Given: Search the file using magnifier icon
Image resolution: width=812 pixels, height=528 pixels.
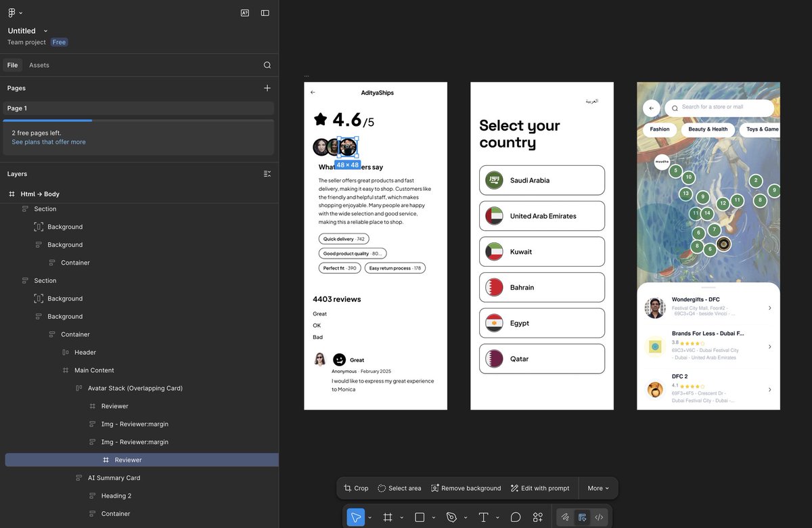Looking at the screenshot, I should pyautogui.click(x=267, y=65).
